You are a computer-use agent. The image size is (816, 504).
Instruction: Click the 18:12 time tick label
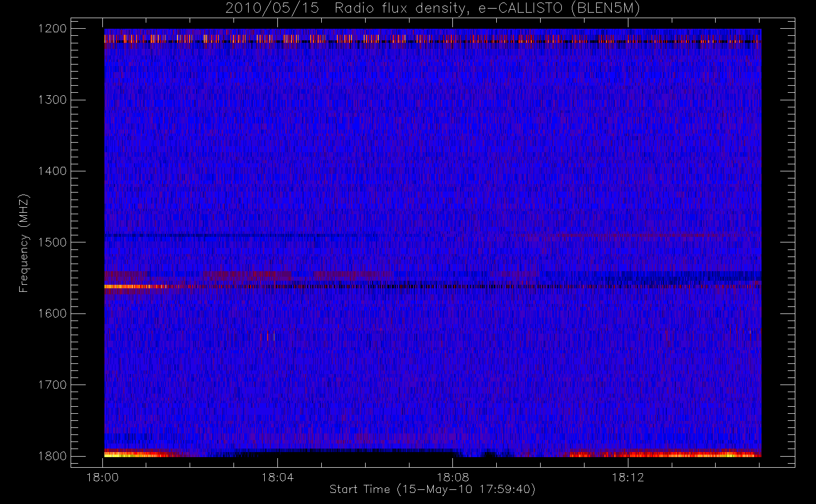click(x=628, y=477)
